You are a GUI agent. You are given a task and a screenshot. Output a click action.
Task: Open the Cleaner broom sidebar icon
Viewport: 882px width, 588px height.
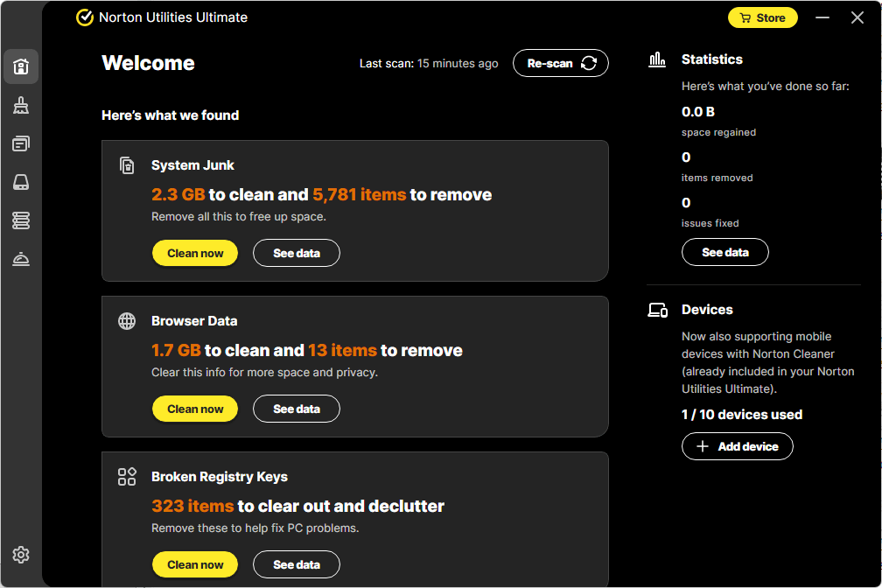[21, 105]
